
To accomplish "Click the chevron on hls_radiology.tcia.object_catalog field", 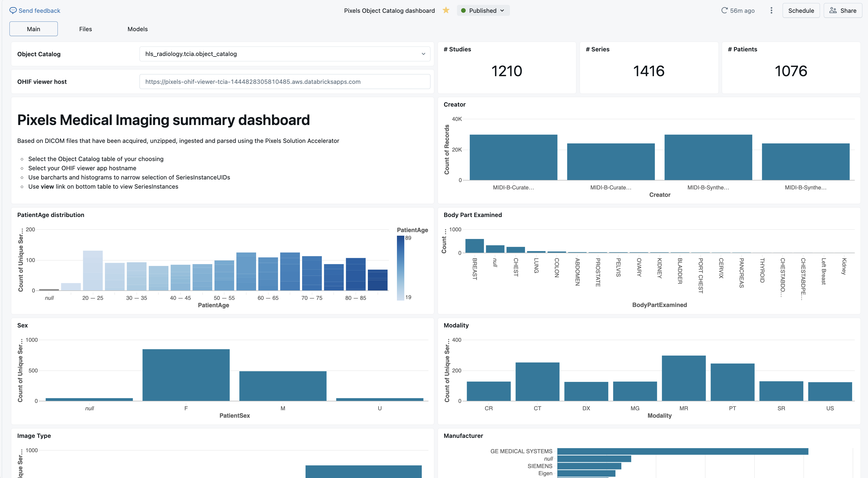I will pos(423,54).
